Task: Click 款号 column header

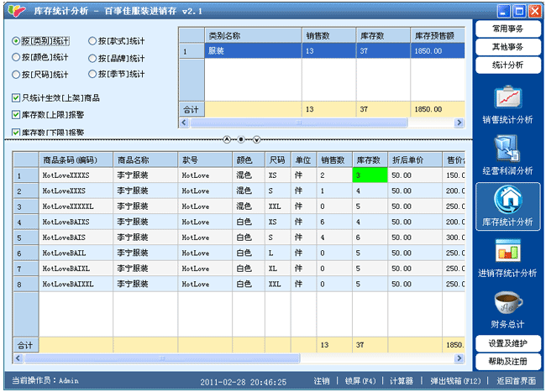Action: [x=205, y=160]
